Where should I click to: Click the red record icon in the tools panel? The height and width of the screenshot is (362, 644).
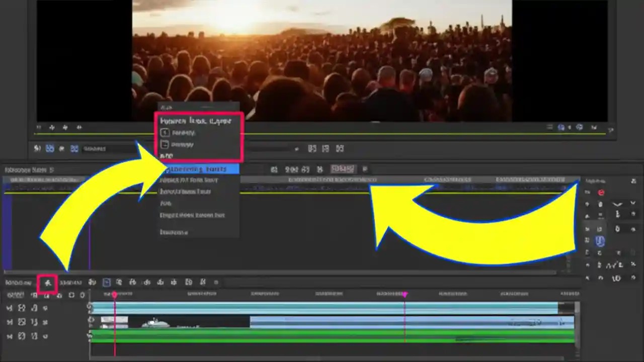click(601, 193)
